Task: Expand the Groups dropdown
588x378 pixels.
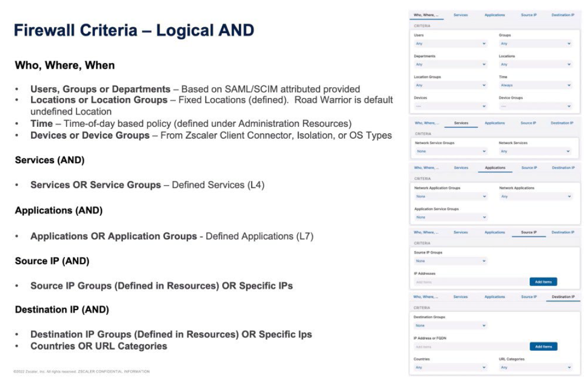Action: pos(536,43)
